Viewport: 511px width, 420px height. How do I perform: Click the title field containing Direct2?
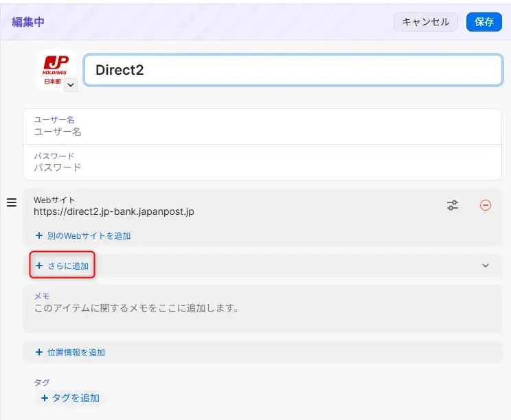293,70
